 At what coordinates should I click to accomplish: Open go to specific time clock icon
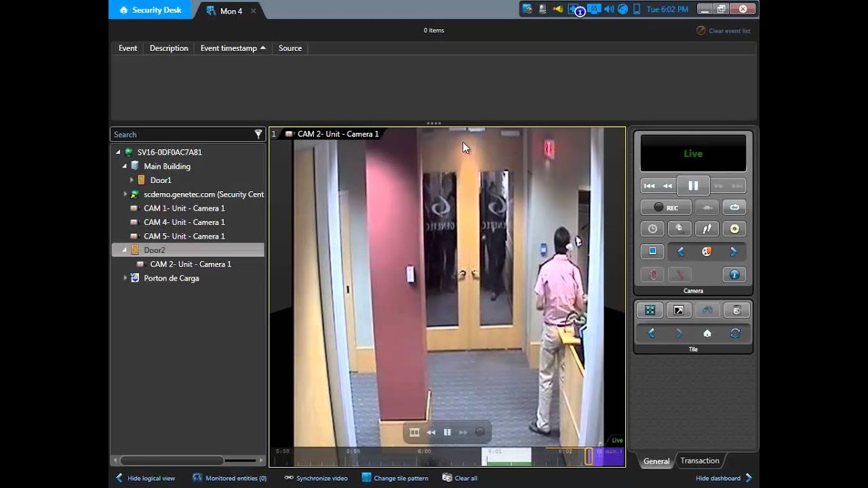pyautogui.click(x=652, y=229)
